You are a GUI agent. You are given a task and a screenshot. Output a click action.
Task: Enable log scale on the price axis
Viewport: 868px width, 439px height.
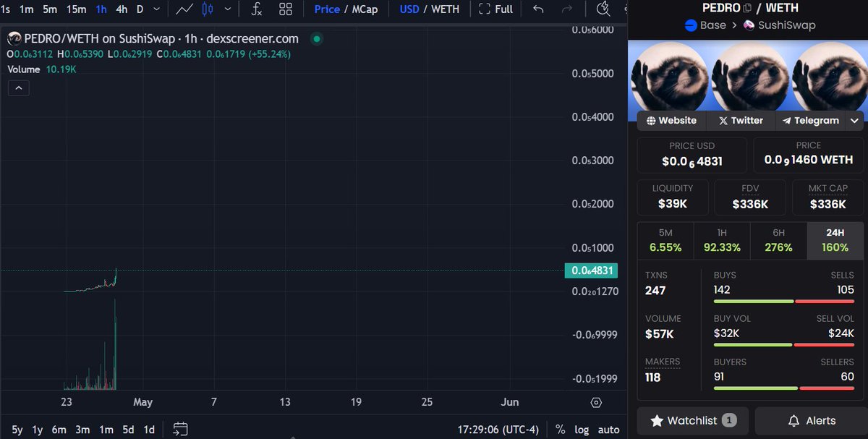(x=582, y=429)
